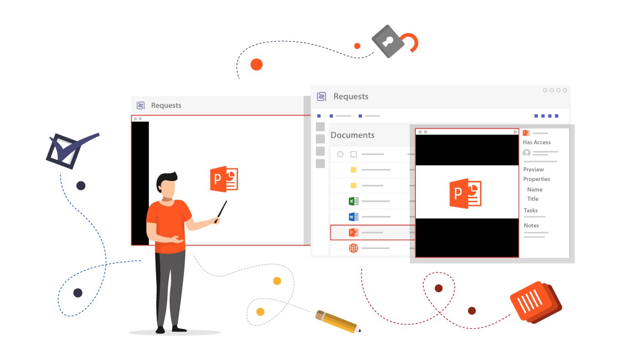Open the globe web link row icon
The width and height of the screenshot is (644, 362).
pos(353,248)
